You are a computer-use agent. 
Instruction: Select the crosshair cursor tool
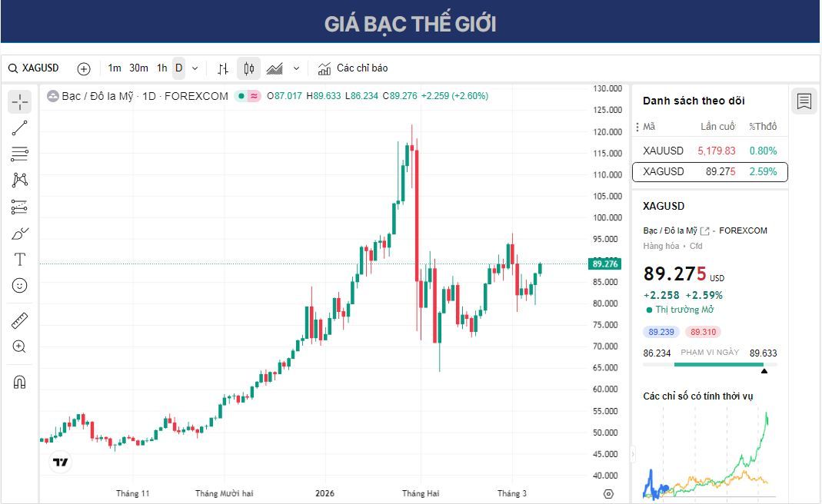(x=19, y=101)
